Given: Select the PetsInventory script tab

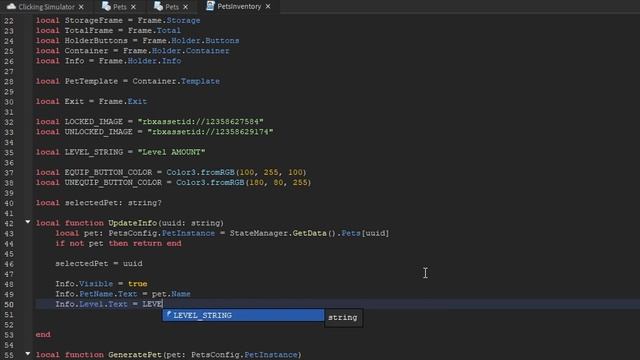Looking at the screenshot, I should (239, 7).
